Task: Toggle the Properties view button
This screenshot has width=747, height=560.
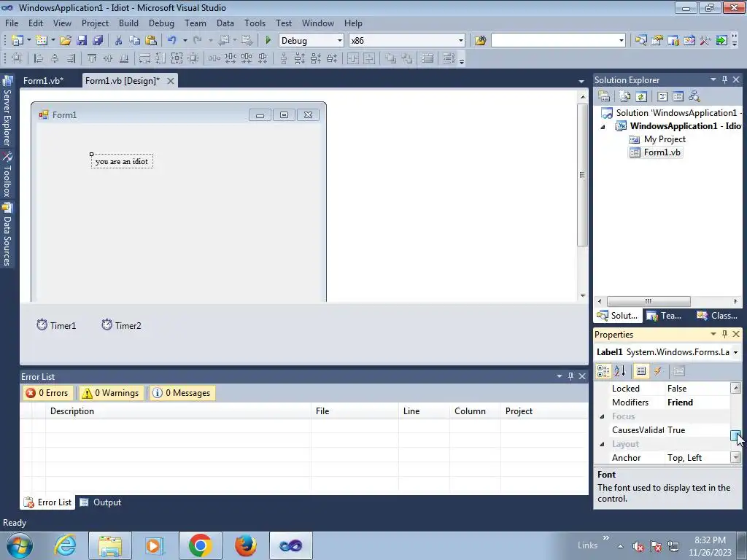Action: click(641, 371)
